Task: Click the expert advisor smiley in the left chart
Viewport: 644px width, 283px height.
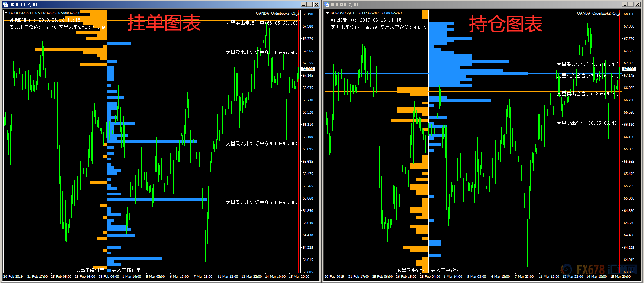Action: (x=297, y=13)
